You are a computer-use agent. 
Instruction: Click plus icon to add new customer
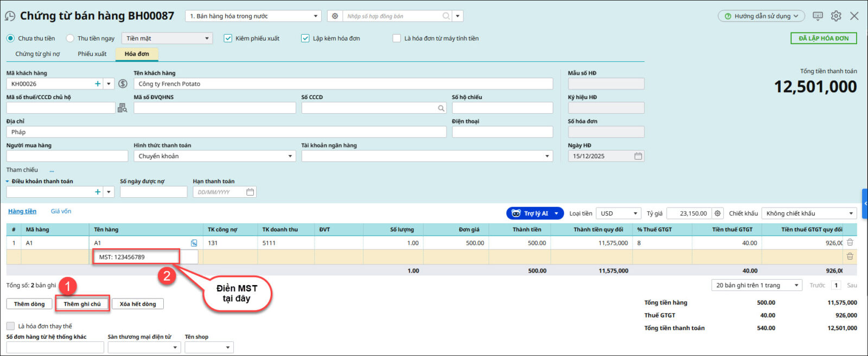(98, 84)
